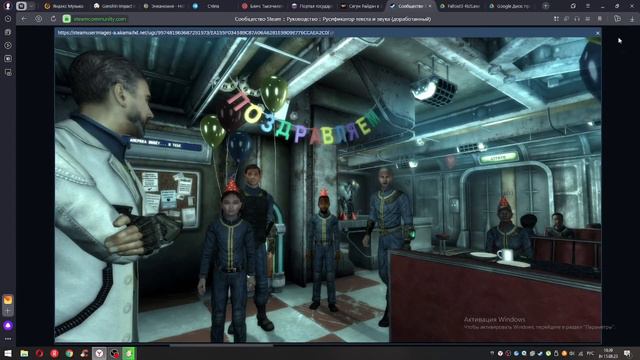Click the green site security shield icon
The height and width of the screenshot is (360, 640).
point(67,19)
